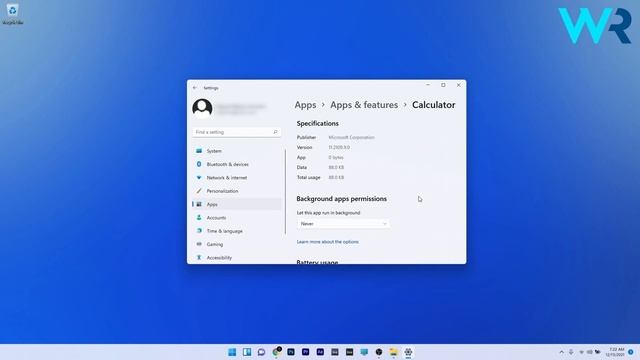
Task: Open the background run dropdown showing Never
Action: click(x=343, y=224)
